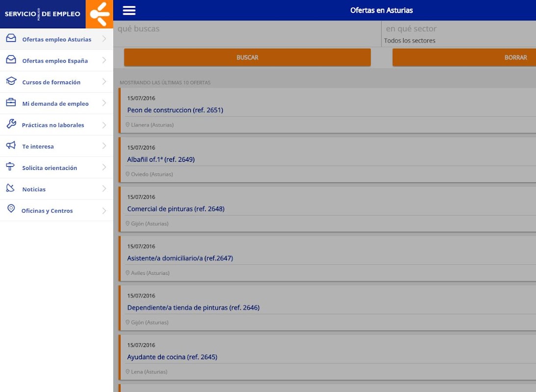
Task: Open offer Ayudante de cocina (ref. 2645)
Action: tap(172, 357)
